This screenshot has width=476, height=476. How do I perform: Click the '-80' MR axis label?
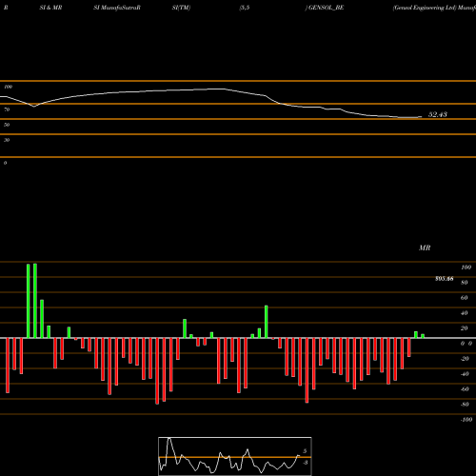tap(465, 405)
